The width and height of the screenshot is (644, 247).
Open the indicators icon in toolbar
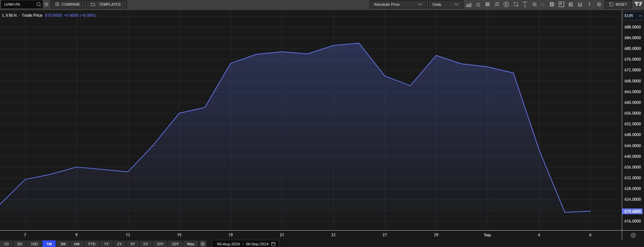click(x=478, y=4)
